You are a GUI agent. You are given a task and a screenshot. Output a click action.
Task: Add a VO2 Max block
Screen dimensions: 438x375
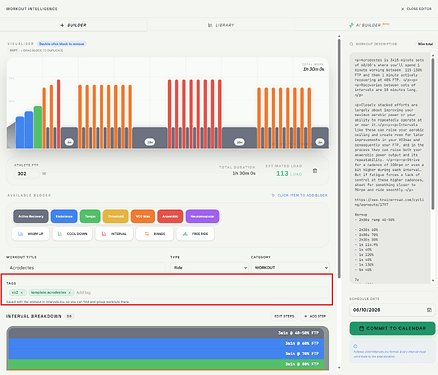pos(143,216)
